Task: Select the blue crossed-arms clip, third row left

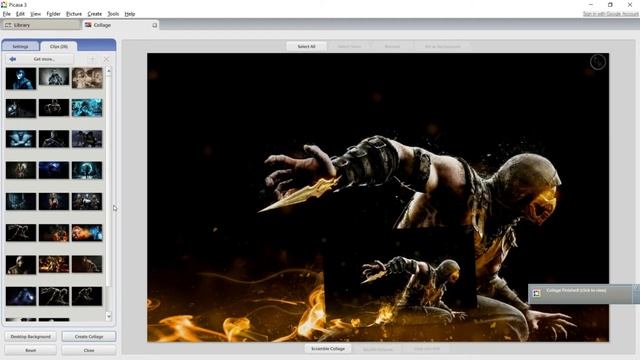Action: coord(21,139)
